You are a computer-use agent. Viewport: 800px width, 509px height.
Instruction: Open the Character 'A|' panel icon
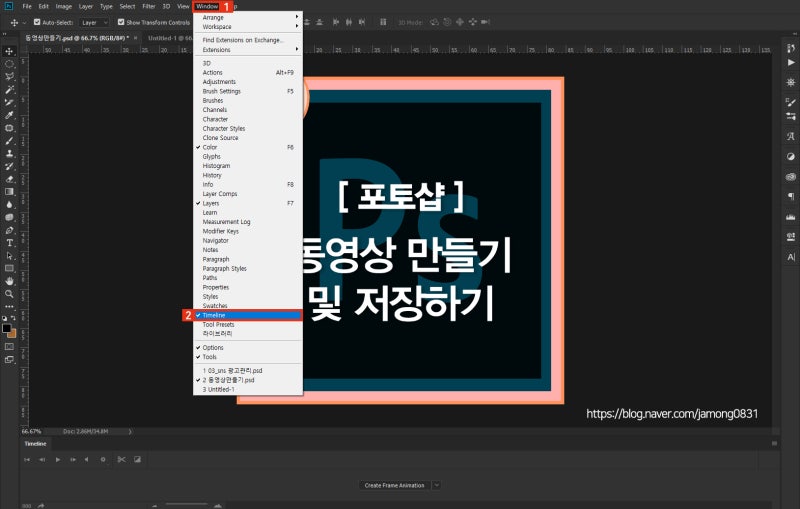point(791,257)
